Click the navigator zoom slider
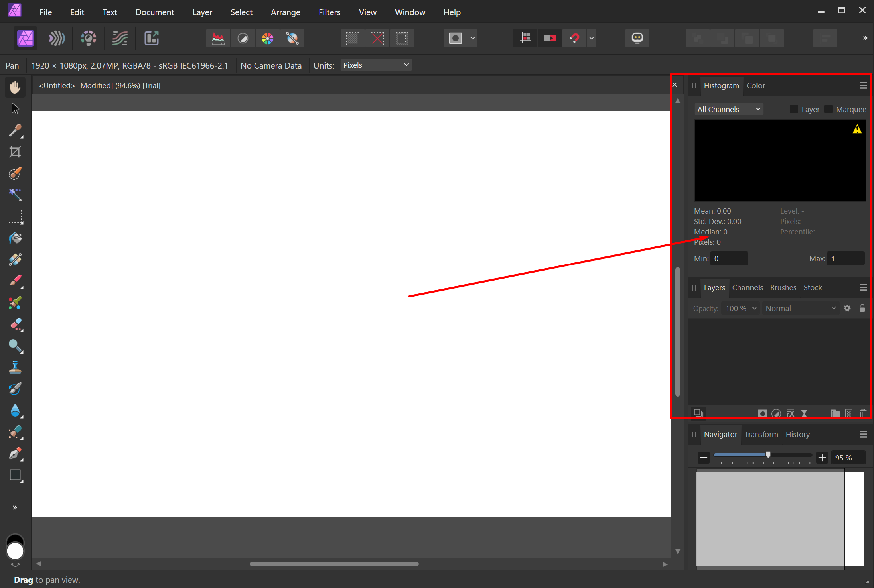Image resolution: width=874 pixels, height=588 pixels. (x=767, y=455)
